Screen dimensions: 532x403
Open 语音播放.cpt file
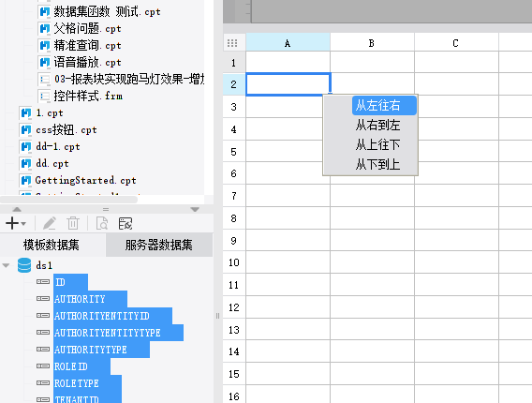point(87,63)
